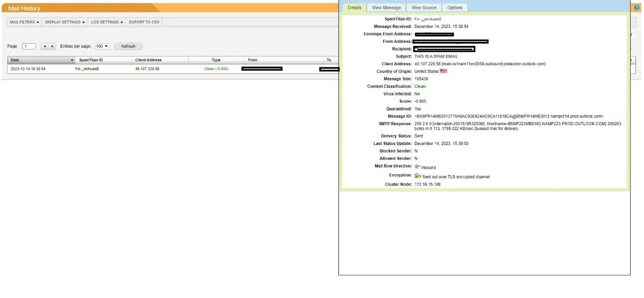Click the inbound mail flow arrow icon

point(417,166)
